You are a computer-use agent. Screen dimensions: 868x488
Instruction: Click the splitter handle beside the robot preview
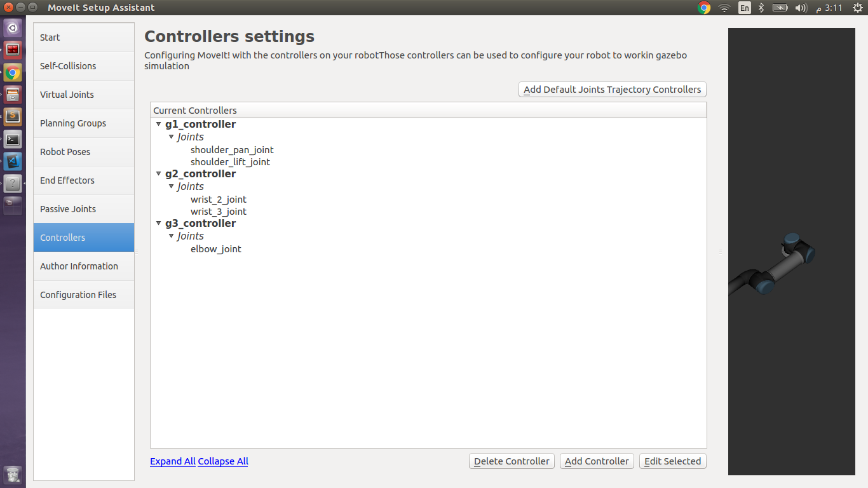[x=721, y=252]
